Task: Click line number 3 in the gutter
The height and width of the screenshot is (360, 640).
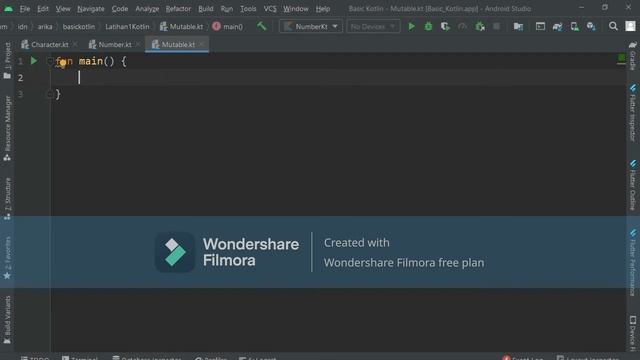Action: tap(20, 94)
